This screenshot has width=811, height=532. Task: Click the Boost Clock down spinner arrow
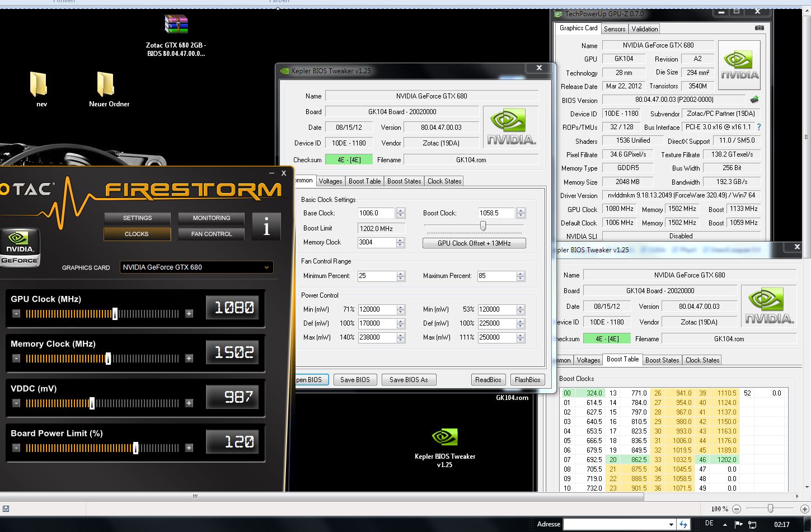(521, 216)
